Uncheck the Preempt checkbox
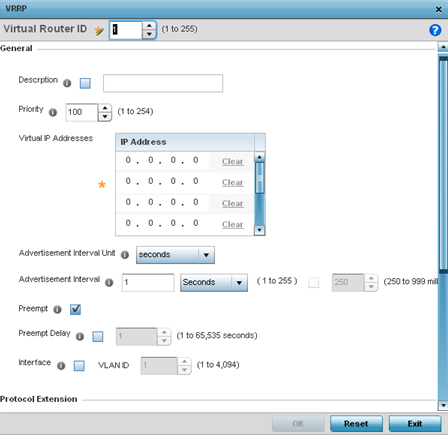This screenshot has width=448, height=437. [x=75, y=309]
